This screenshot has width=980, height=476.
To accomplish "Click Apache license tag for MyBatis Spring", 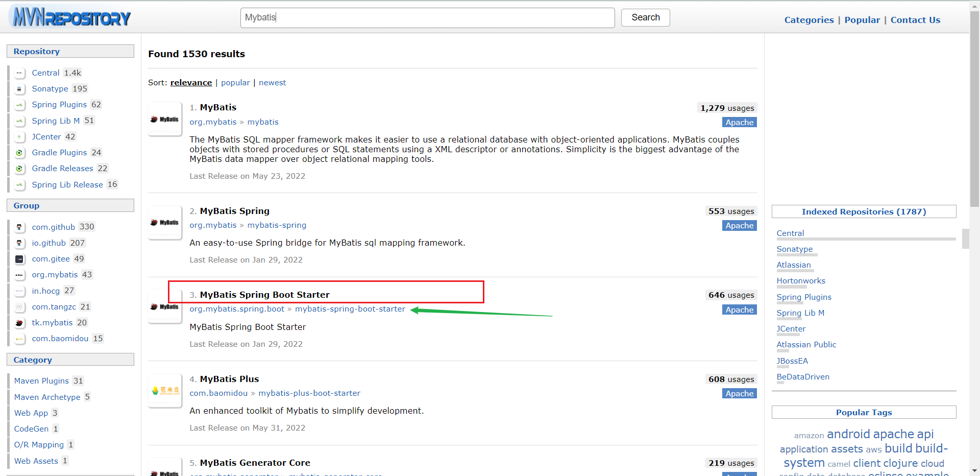I will 739,226.
